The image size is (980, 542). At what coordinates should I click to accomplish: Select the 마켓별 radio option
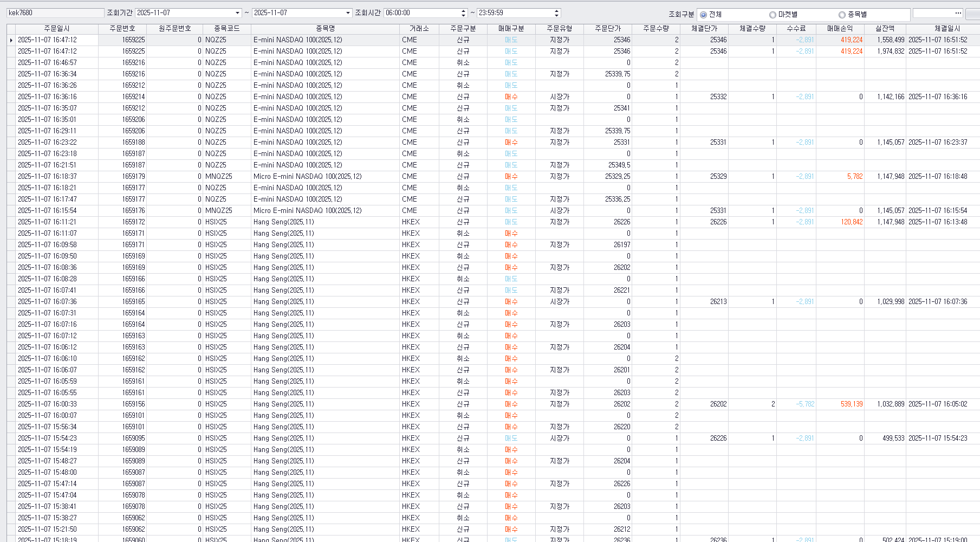773,15
